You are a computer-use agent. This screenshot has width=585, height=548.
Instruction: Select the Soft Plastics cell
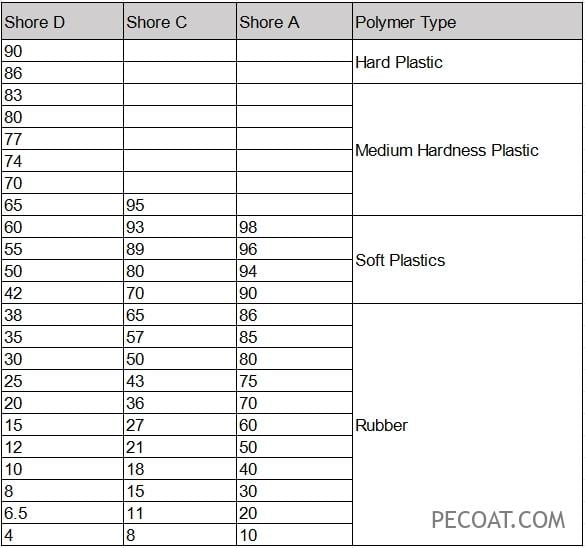467,260
